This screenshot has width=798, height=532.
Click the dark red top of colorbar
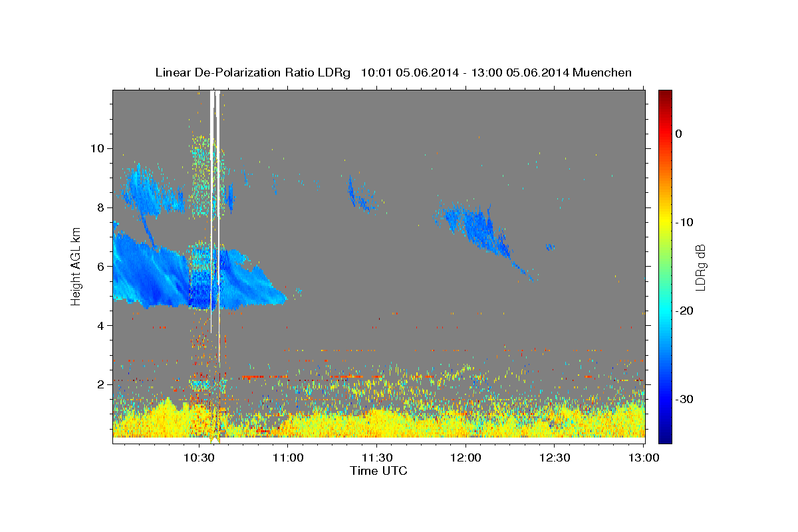[x=665, y=94]
